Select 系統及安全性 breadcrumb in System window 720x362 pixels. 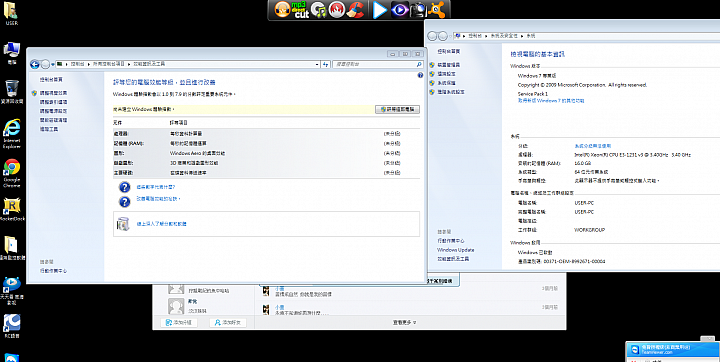[504, 36]
